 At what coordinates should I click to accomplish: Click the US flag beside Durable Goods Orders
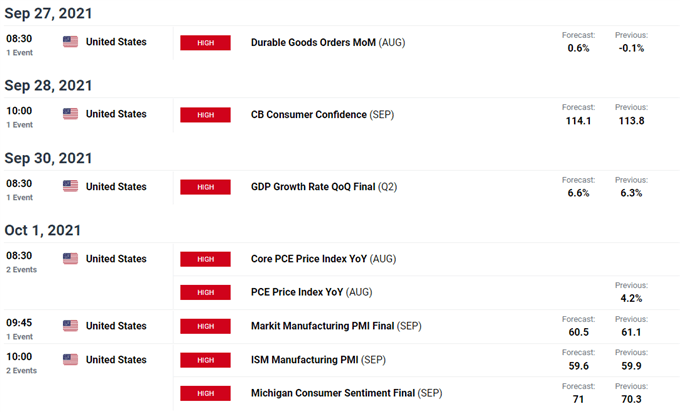(x=70, y=42)
